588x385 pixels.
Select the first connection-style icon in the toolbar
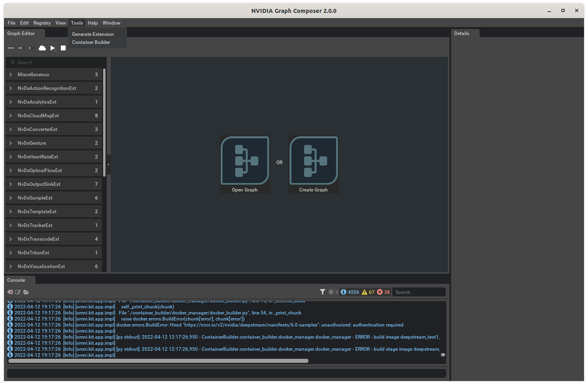[x=10, y=48]
